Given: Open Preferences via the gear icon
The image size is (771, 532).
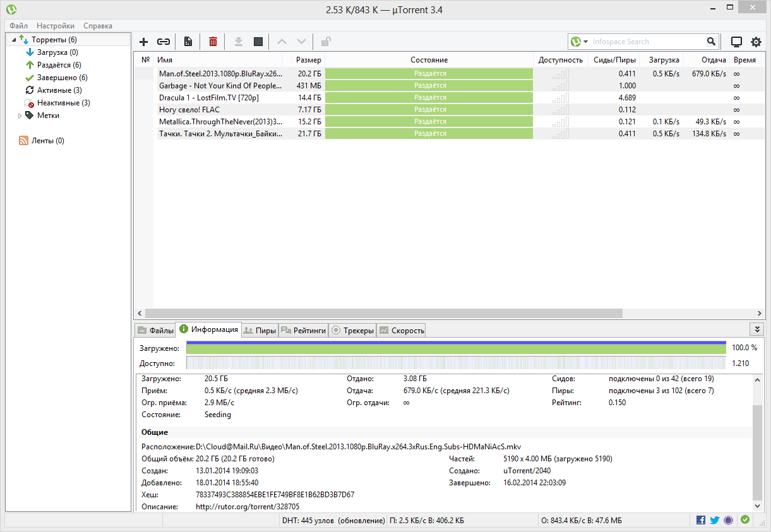Looking at the screenshot, I should coord(756,42).
